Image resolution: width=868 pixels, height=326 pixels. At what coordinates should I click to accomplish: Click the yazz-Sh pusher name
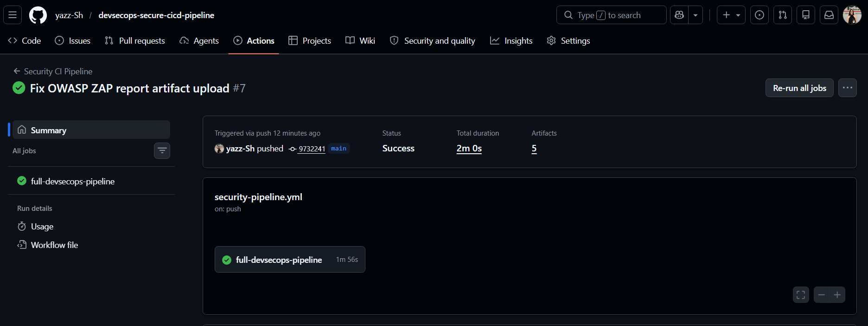tap(240, 149)
